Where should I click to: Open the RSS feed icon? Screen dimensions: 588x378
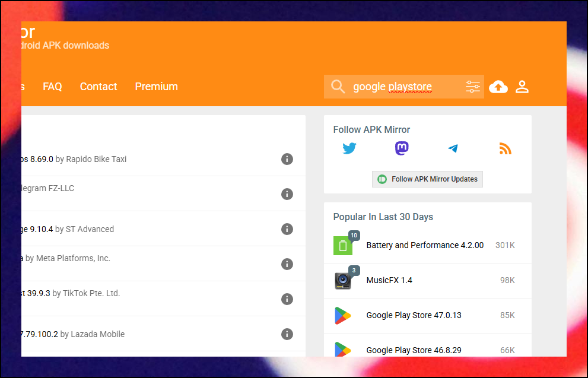tap(505, 149)
